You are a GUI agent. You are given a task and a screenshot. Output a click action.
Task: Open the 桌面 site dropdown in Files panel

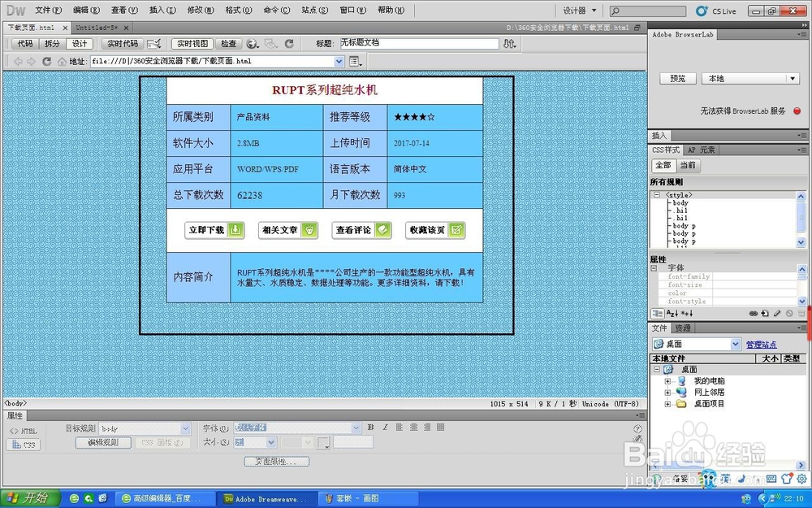coord(735,343)
